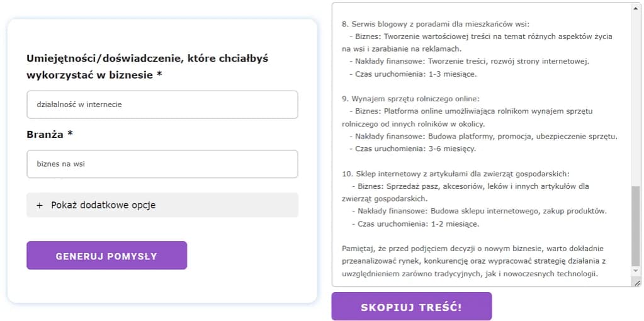The image size is (644, 321).
Task: Focus the skills field containing działalność w internecie
Action: [162, 104]
